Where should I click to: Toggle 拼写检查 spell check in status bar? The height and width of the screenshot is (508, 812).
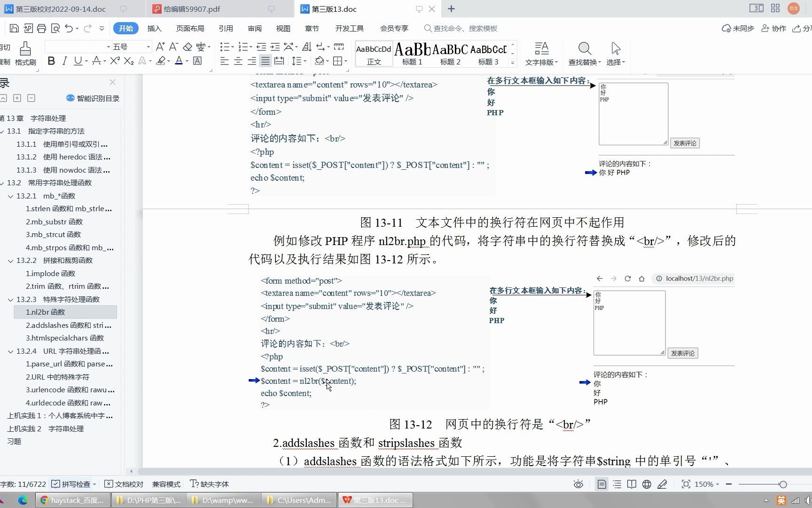74,484
